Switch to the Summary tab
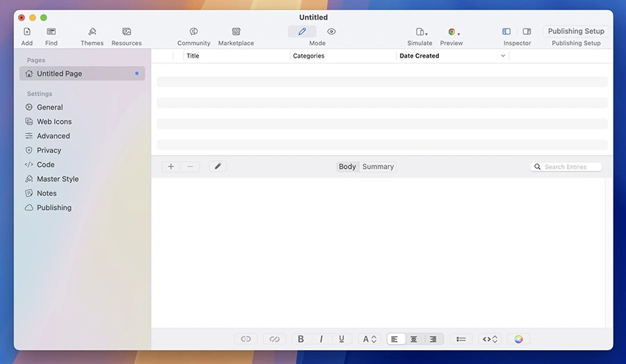This screenshot has height=364, width=626. [378, 167]
